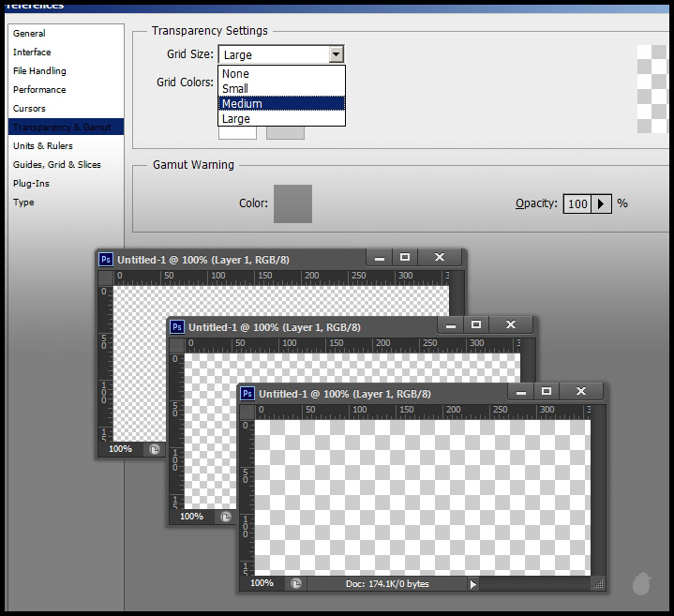Image resolution: width=674 pixels, height=616 pixels.
Task: Click the Ps icon of the middle document window
Action: [177, 327]
